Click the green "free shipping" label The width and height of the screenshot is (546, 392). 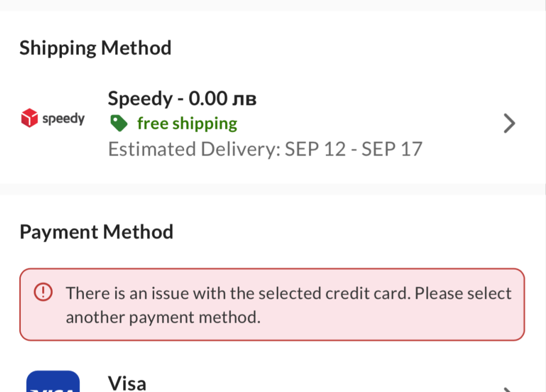click(x=187, y=123)
